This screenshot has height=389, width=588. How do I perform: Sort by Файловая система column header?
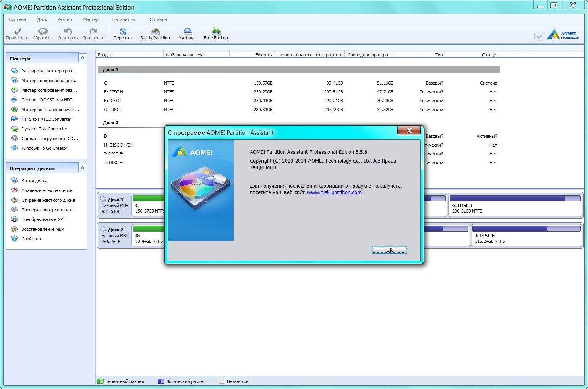196,55
